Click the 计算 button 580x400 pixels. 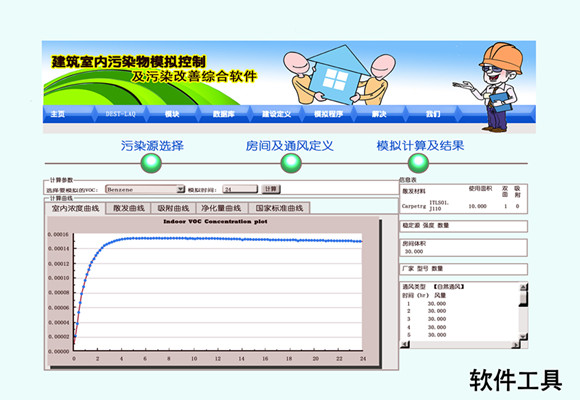(x=271, y=189)
